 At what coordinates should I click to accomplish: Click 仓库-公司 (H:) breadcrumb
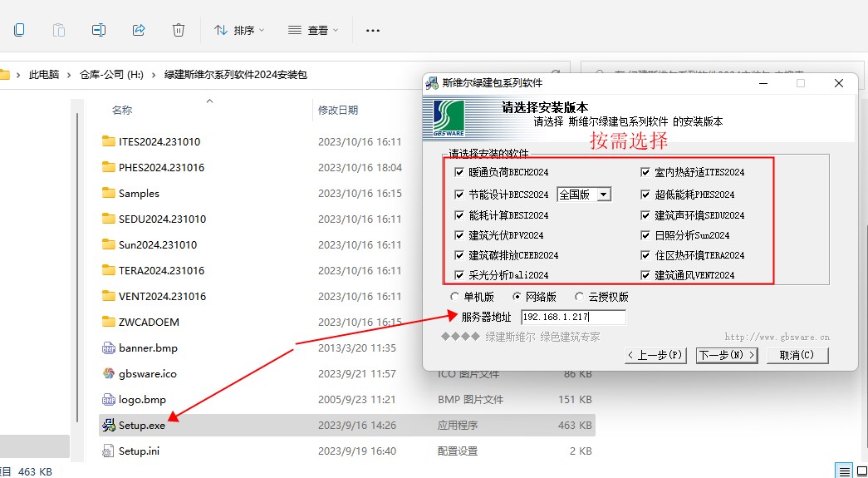112,74
